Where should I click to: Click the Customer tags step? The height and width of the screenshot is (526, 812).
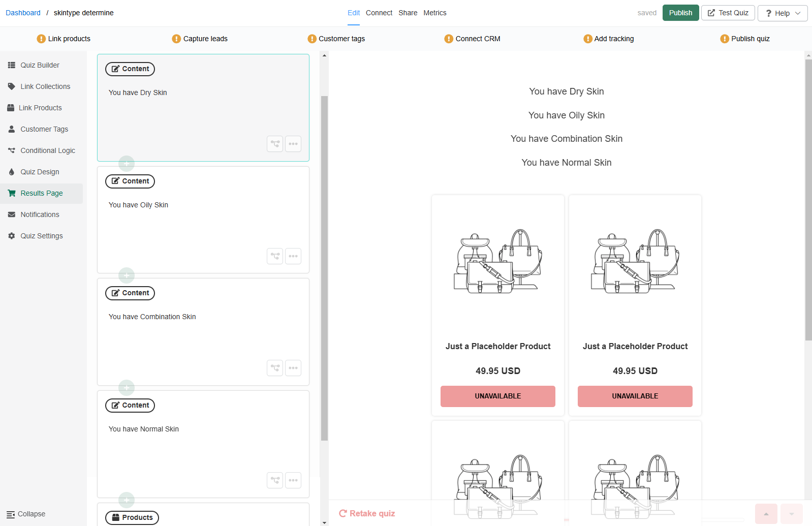point(336,39)
